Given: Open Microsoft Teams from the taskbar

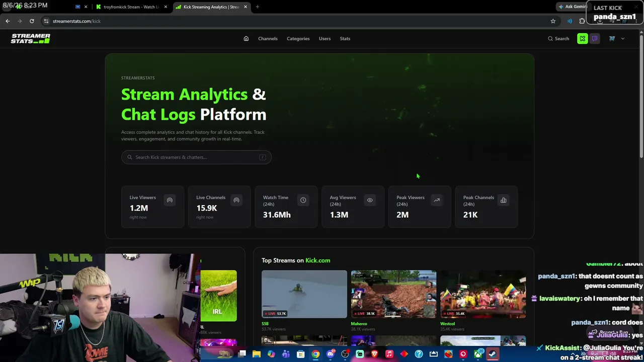Looking at the screenshot, I should [x=286, y=354].
